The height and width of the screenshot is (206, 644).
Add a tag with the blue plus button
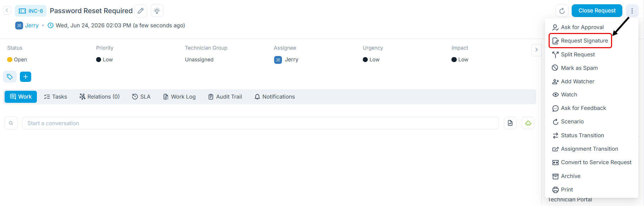tap(26, 77)
